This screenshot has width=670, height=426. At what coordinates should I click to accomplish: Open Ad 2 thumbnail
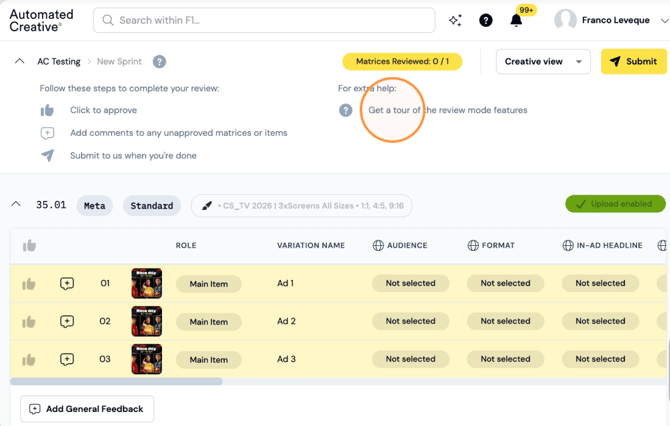(147, 321)
